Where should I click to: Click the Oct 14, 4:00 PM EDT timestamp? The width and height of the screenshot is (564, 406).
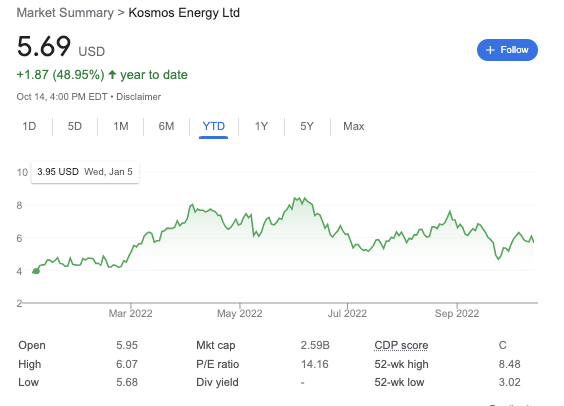(x=62, y=97)
